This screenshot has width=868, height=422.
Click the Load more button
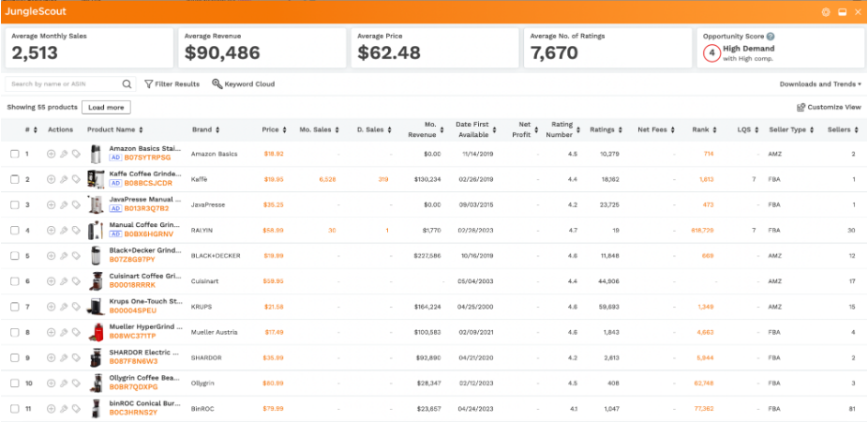click(106, 108)
